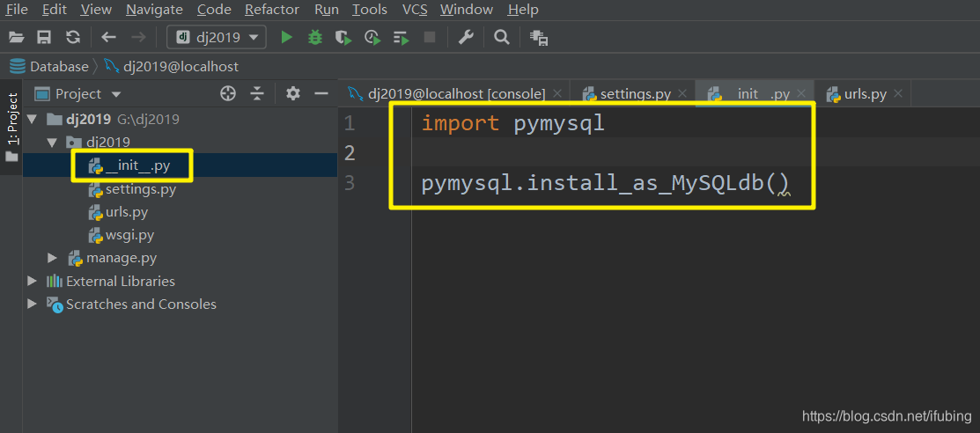This screenshot has height=433, width=980.
Task: Close the settings.py editor tab
Action: (682, 93)
